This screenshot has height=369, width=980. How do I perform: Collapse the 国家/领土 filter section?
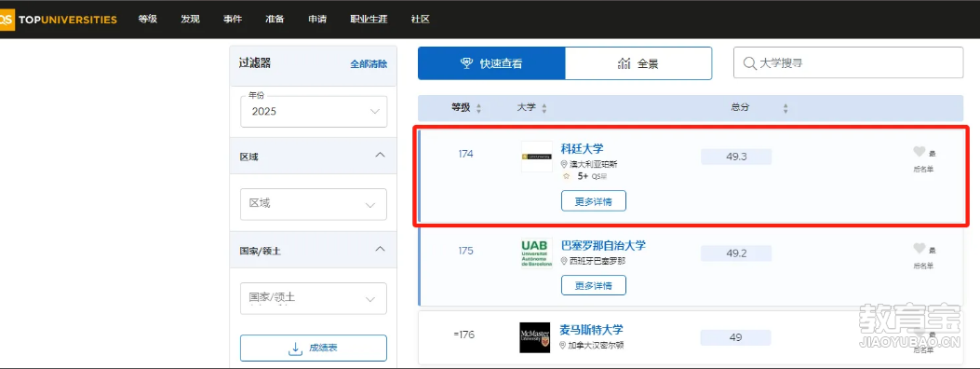tap(380, 249)
